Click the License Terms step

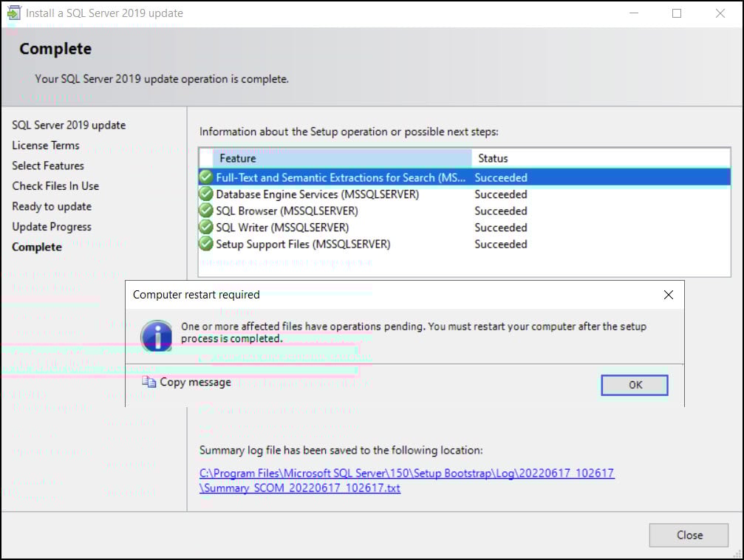pos(46,146)
